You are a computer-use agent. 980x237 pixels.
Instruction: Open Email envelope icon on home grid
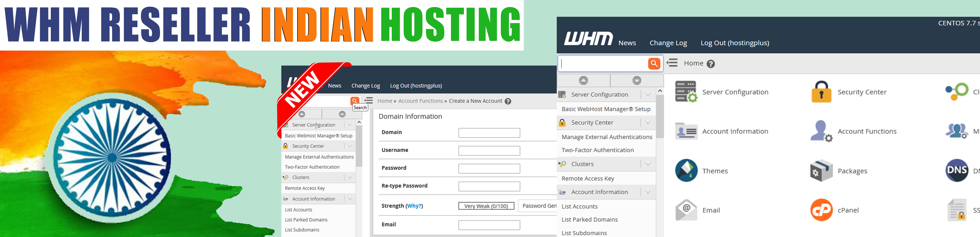686,210
